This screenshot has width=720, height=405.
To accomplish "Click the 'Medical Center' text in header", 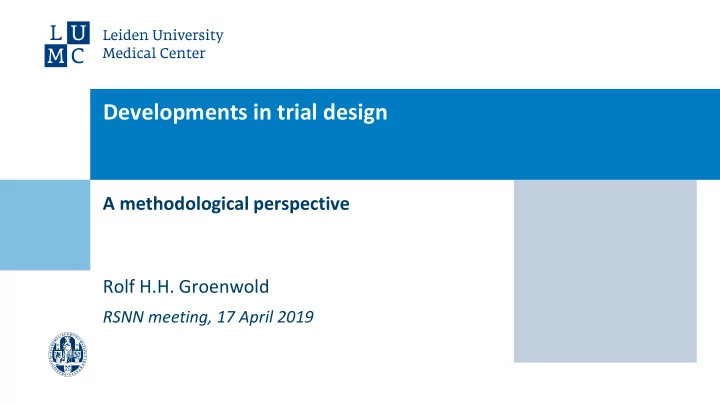I will (x=154, y=53).
